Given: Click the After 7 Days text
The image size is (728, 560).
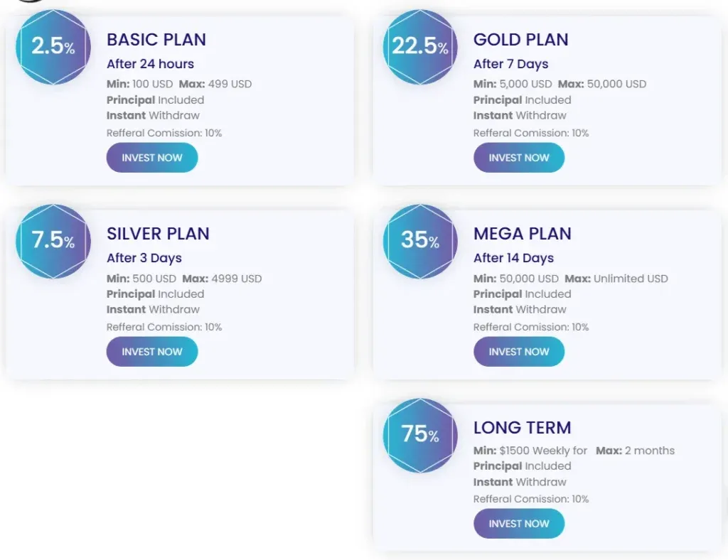Looking at the screenshot, I should point(511,64).
